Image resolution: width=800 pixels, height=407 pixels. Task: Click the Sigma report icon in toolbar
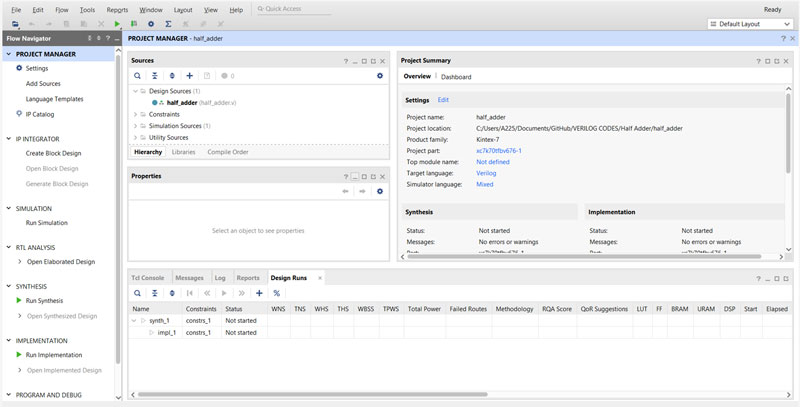(x=168, y=23)
